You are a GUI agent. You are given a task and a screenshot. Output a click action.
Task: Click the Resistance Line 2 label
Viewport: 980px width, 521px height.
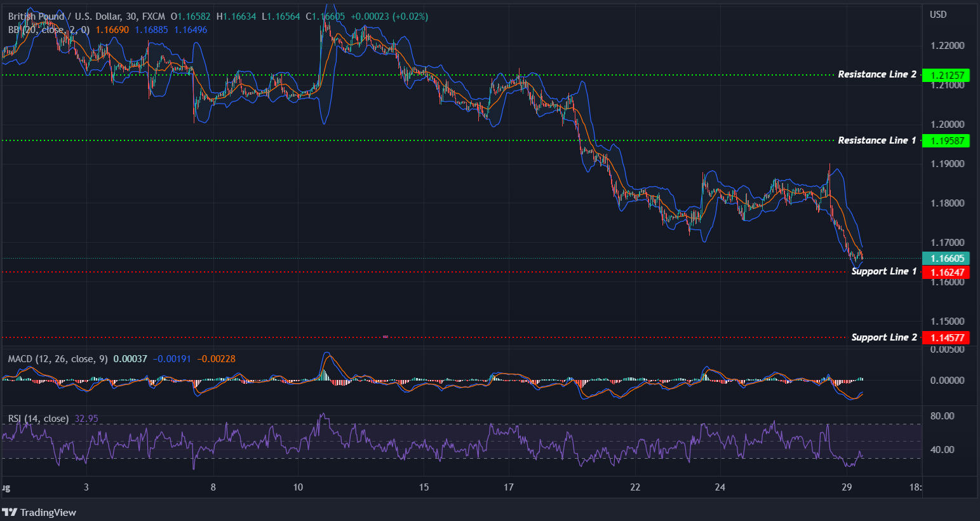click(x=877, y=74)
